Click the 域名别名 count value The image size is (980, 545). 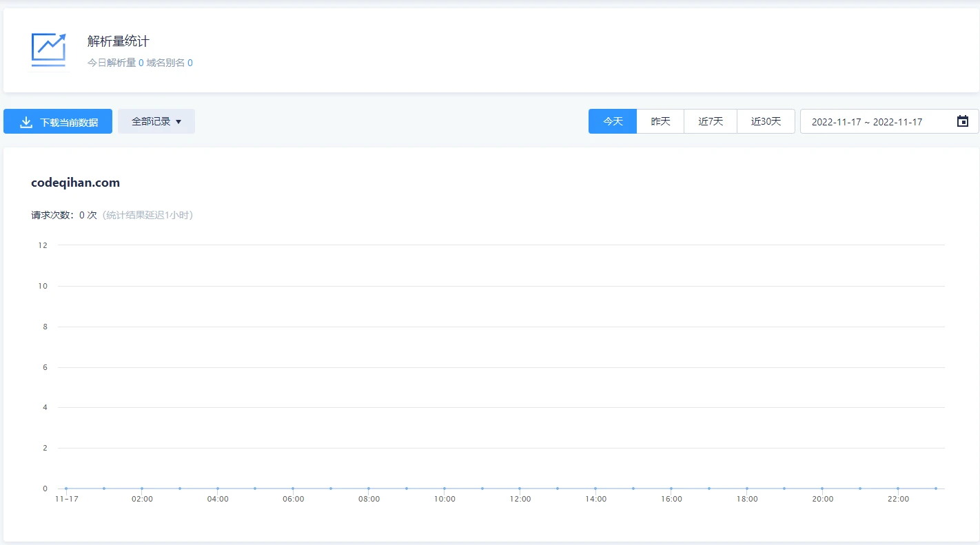pyautogui.click(x=190, y=63)
